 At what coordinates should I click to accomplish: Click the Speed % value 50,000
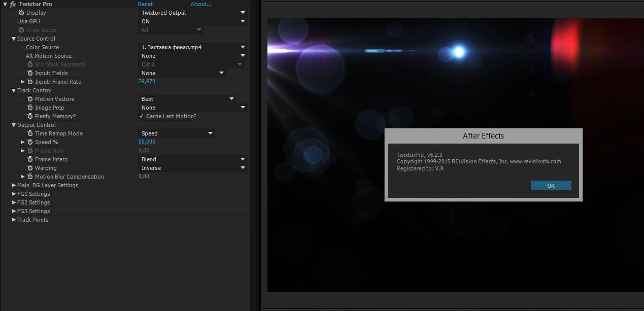point(147,142)
